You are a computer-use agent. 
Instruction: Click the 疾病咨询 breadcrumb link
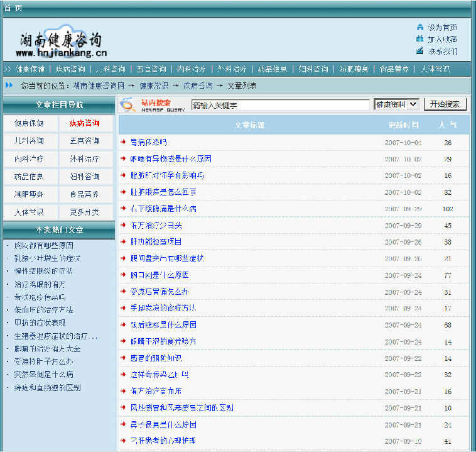(x=198, y=86)
